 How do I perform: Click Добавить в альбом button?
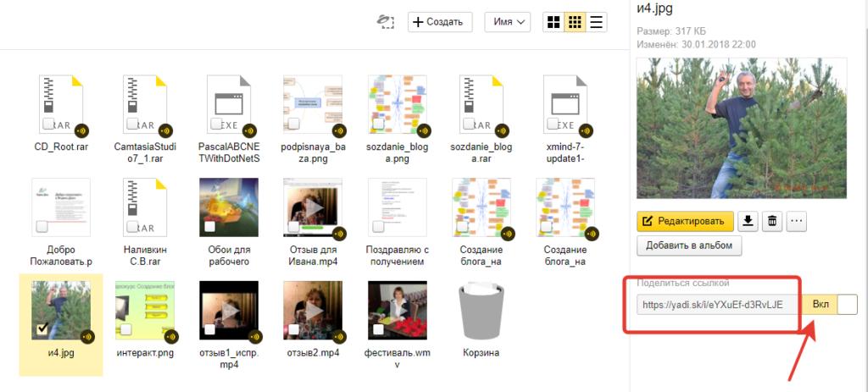[690, 246]
